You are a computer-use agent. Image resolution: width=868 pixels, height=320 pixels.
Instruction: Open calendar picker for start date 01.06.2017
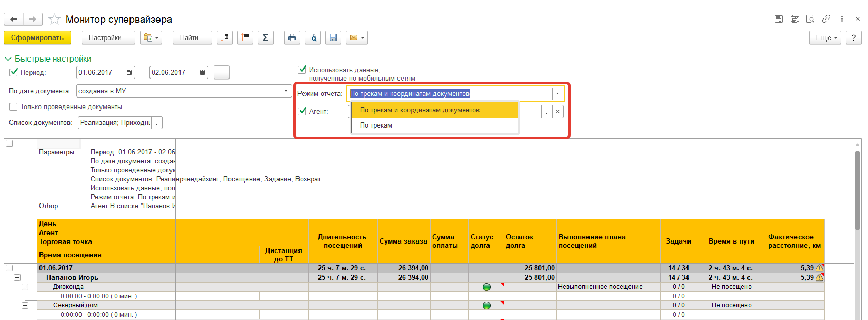129,73
